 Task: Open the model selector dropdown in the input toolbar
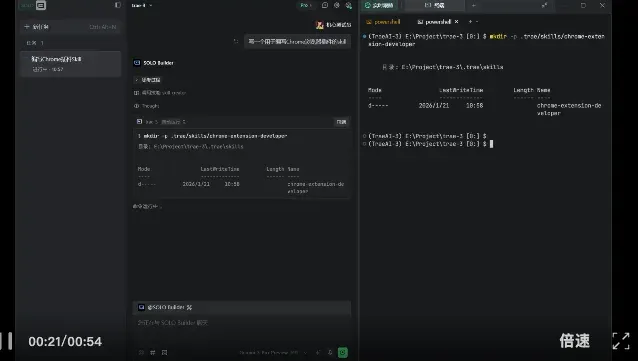click(273, 352)
